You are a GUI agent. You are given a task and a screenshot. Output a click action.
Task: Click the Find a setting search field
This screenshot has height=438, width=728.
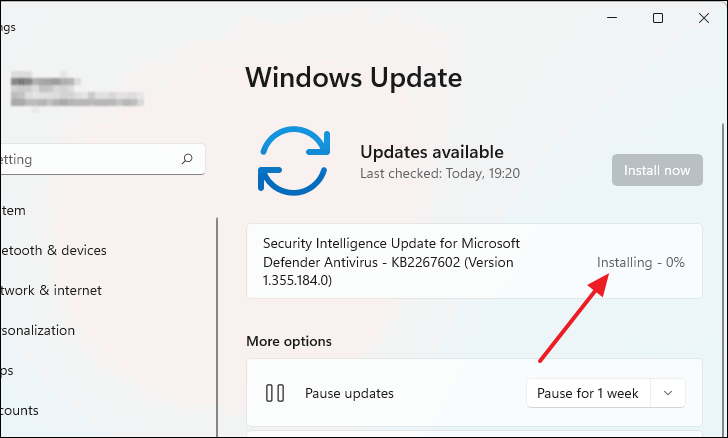point(102,159)
